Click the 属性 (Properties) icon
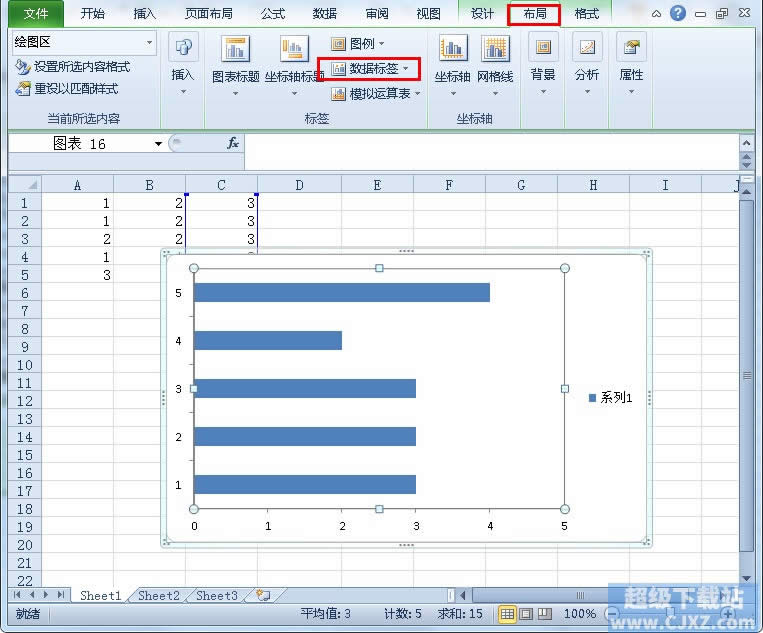The image size is (763, 633). click(x=631, y=50)
